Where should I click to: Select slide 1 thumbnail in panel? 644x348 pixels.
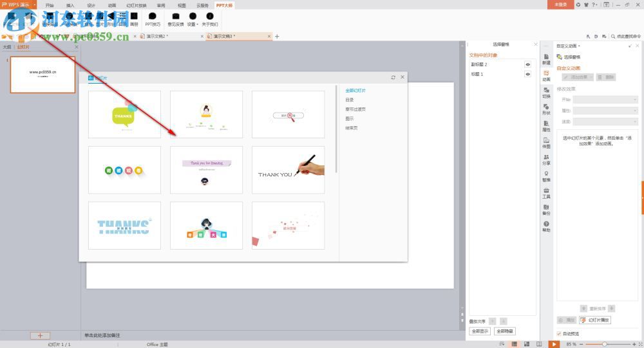pos(43,75)
